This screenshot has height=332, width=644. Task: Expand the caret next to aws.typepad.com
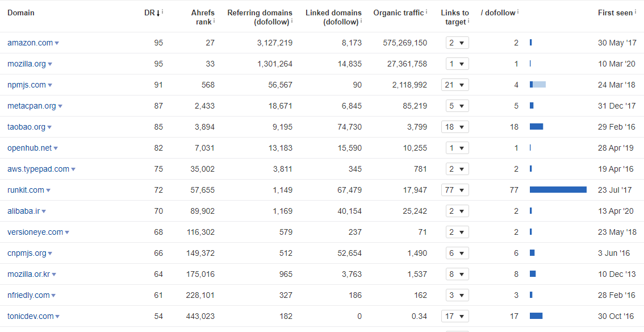click(73, 169)
